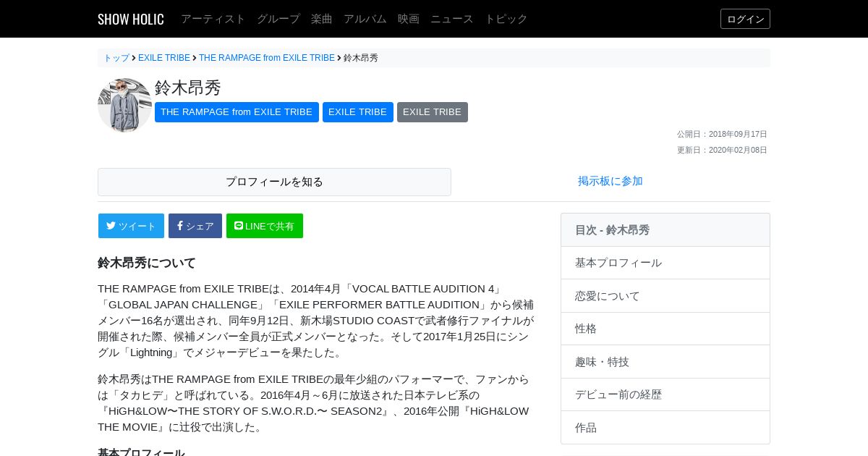This screenshot has height=456, width=868.
Task: Jump to デビュー前の経歴 in the table of contents
Action: point(665,394)
